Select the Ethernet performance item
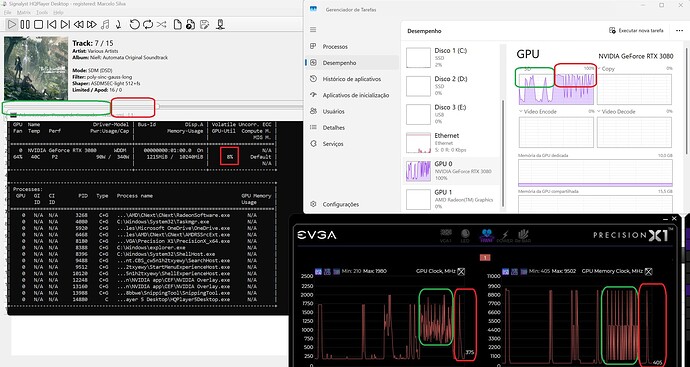Screen dimensions: 690x367 click(x=452, y=143)
